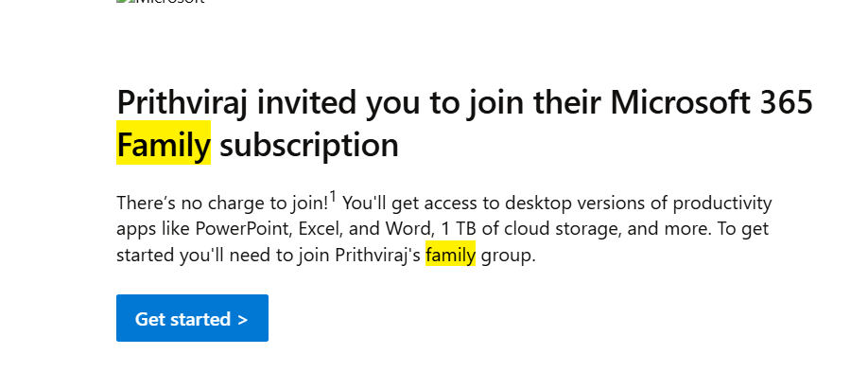Click the word PowerPoint in the paragraph

tap(253, 229)
